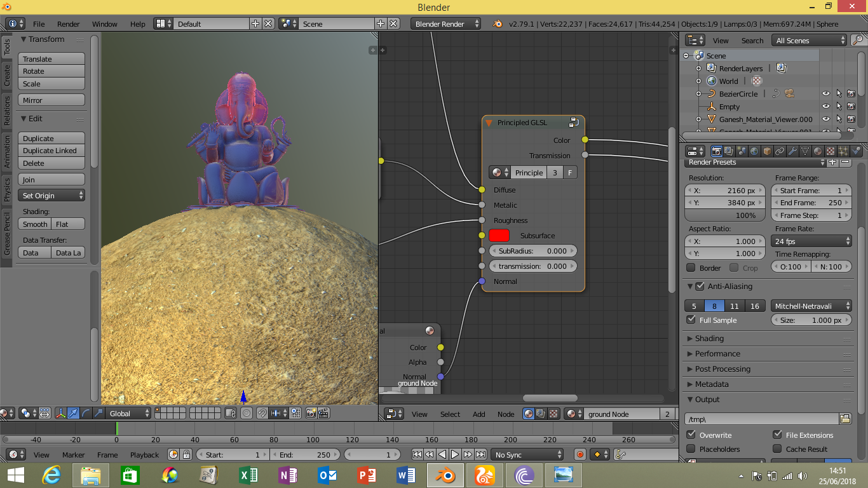Image resolution: width=868 pixels, height=488 pixels.
Task: Open the node editor Add menu
Action: point(479,414)
